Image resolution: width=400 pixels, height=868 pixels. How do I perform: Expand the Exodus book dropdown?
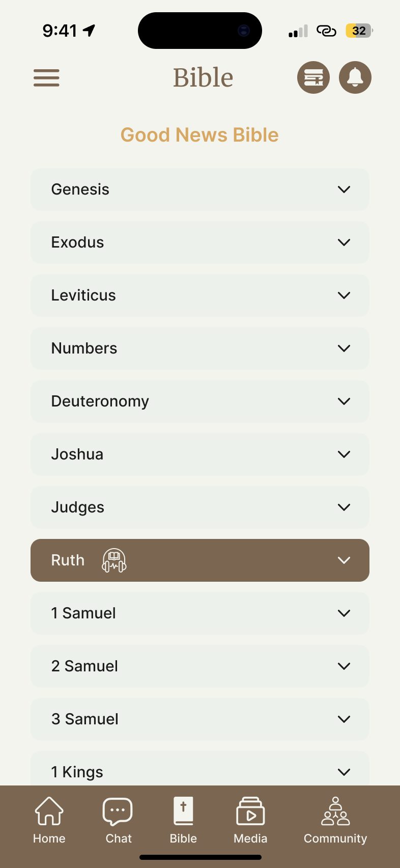point(344,242)
